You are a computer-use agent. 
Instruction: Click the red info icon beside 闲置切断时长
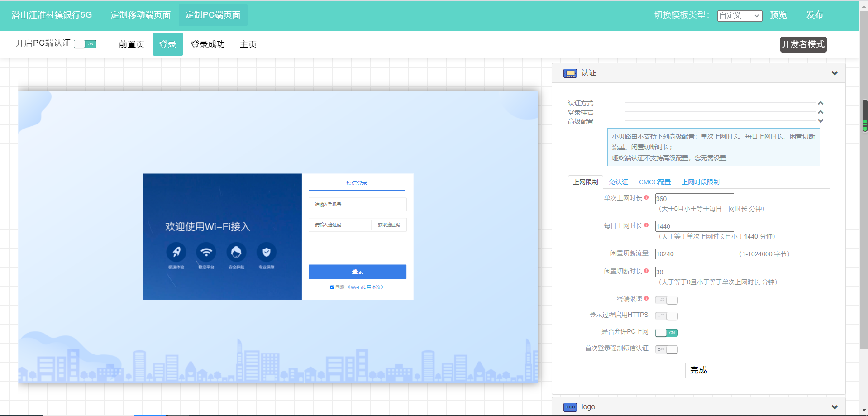coord(646,271)
